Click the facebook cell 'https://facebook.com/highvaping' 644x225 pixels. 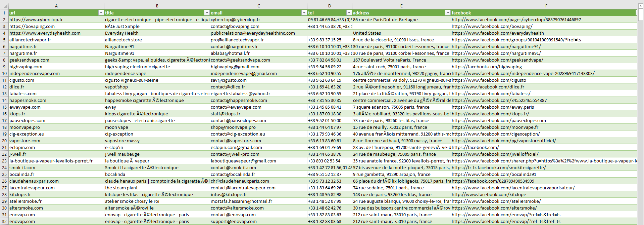[x=544, y=67]
